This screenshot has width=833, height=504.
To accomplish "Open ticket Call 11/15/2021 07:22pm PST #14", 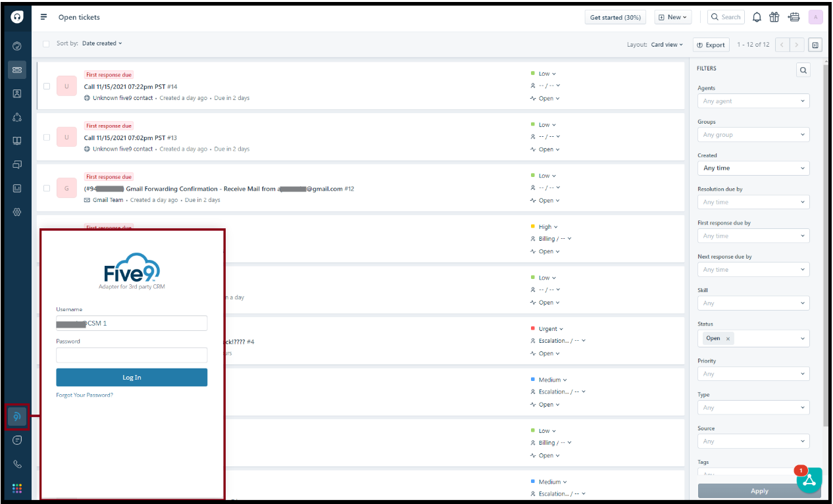I will [x=131, y=87].
